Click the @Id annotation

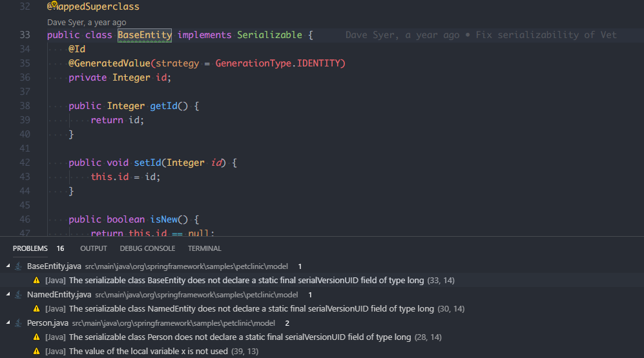(x=77, y=49)
